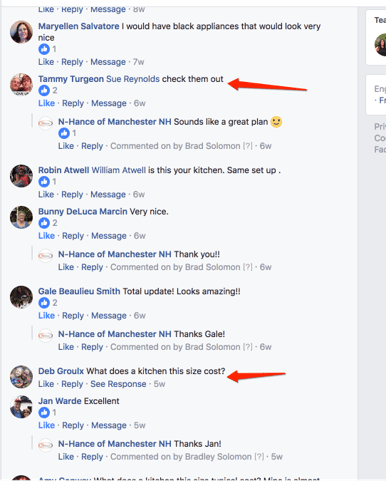Click like reaction icon under Bunny DeLuca Marcin's comment
The width and height of the screenshot is (386, 481).
[44, 223]
